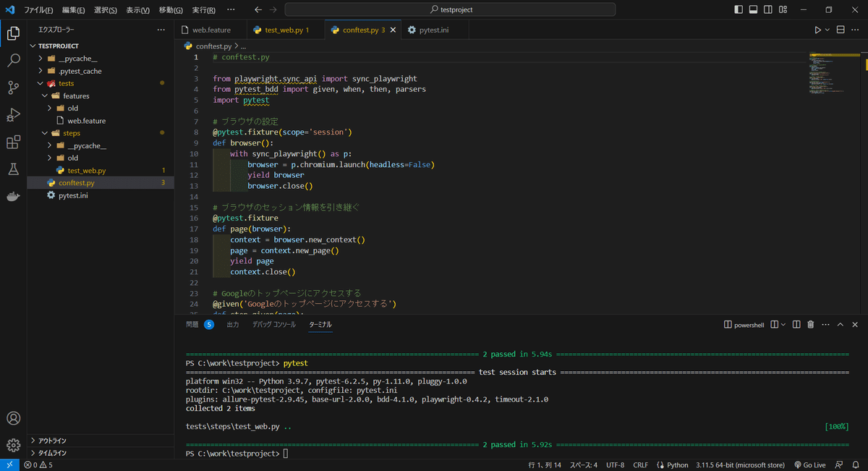Screen dimensions: 868x471
Task: Open the Source Control sidebar icon
Action: pyautogui.click(x=13, y=88)
